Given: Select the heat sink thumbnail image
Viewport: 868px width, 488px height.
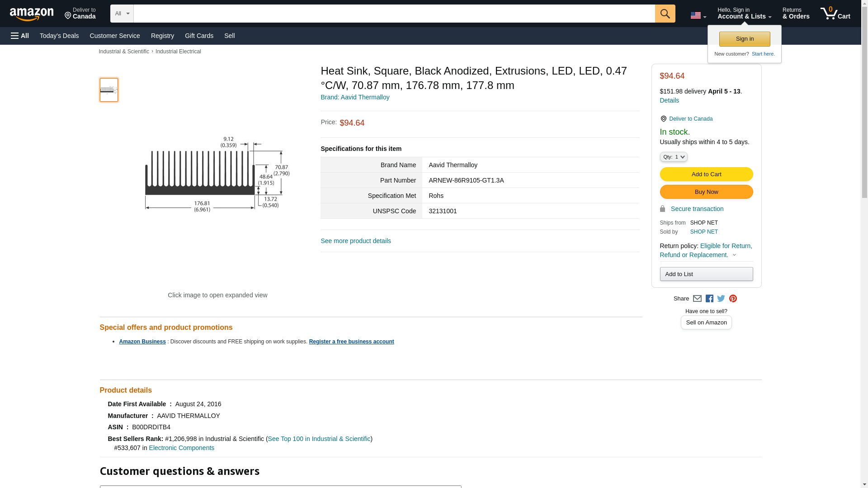Looking at the screenshot, I should pos(109,90).
